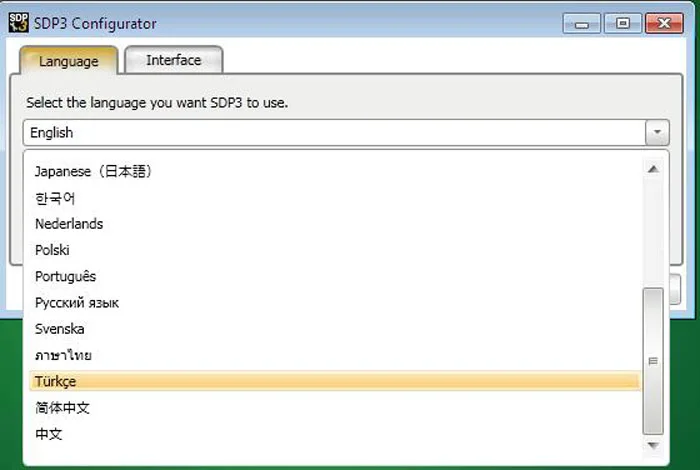Click the language list scrollbar thumb
The width and height of the screenshot is (700, 470).
pyautogui.click(x=653, y=361)
